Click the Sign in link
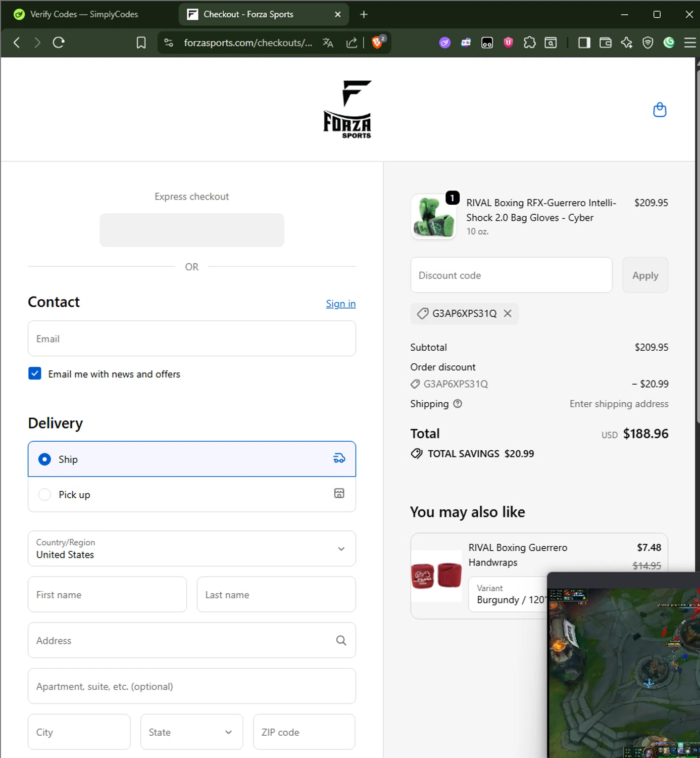Screen dimensions: 700x758 340,304
